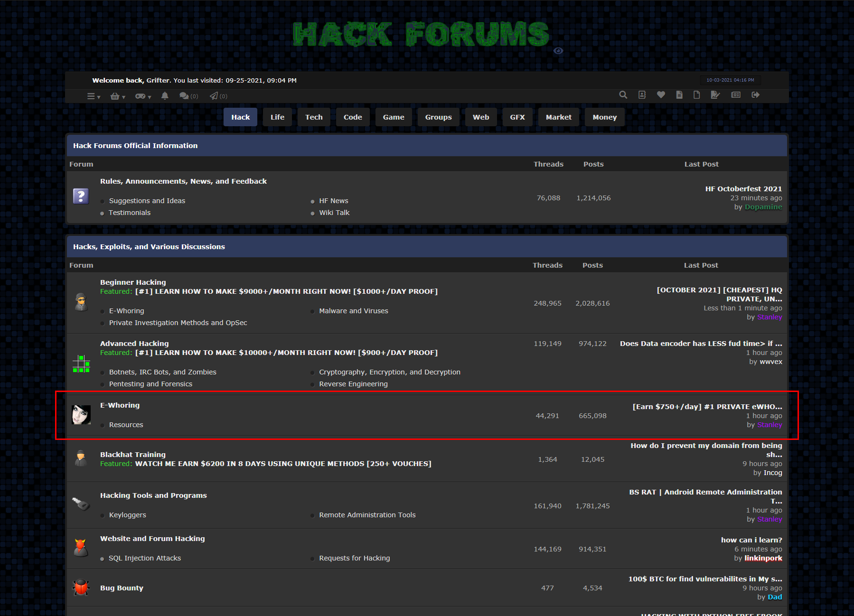Open the shopping basket dropdown
Screen dimensions: 854x616
(118, 96)
